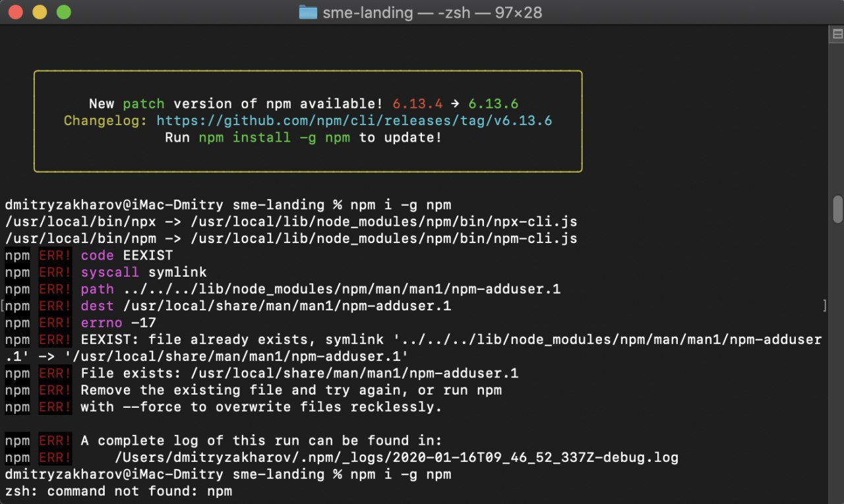
Task: Click the 'File exists:' error line
Action: pos(262,374)
